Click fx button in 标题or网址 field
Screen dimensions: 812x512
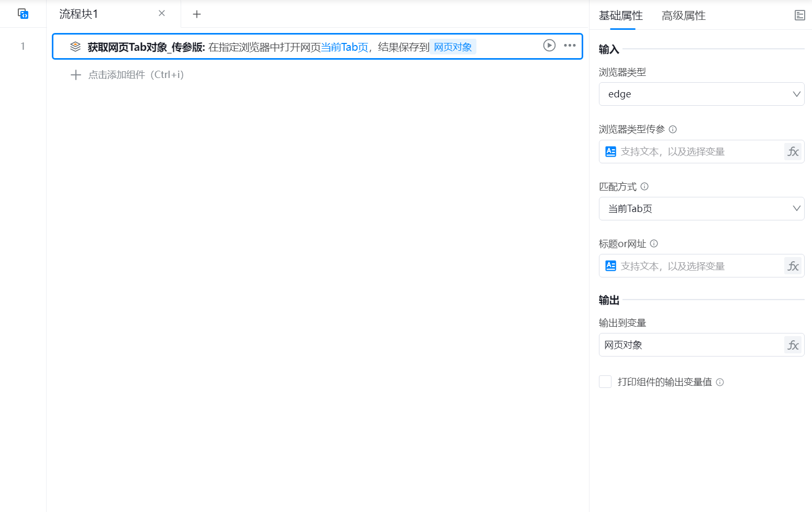click(x=793, y=266)
